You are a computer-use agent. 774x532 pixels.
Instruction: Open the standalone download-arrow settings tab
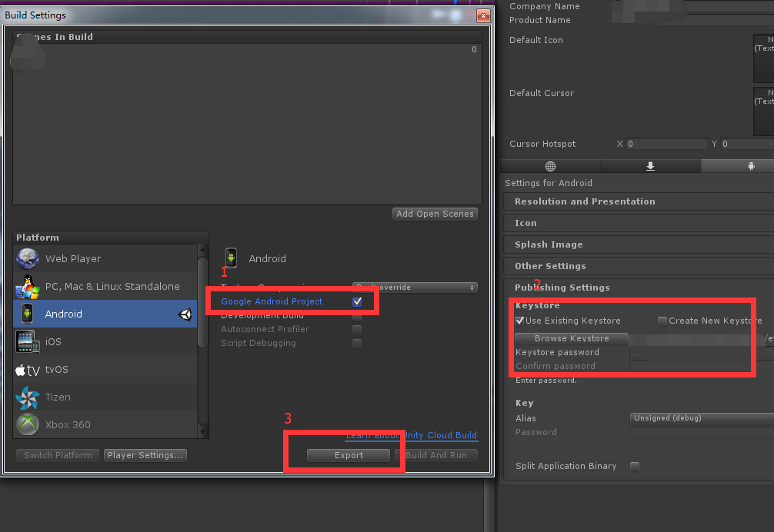tap(651, 166)
